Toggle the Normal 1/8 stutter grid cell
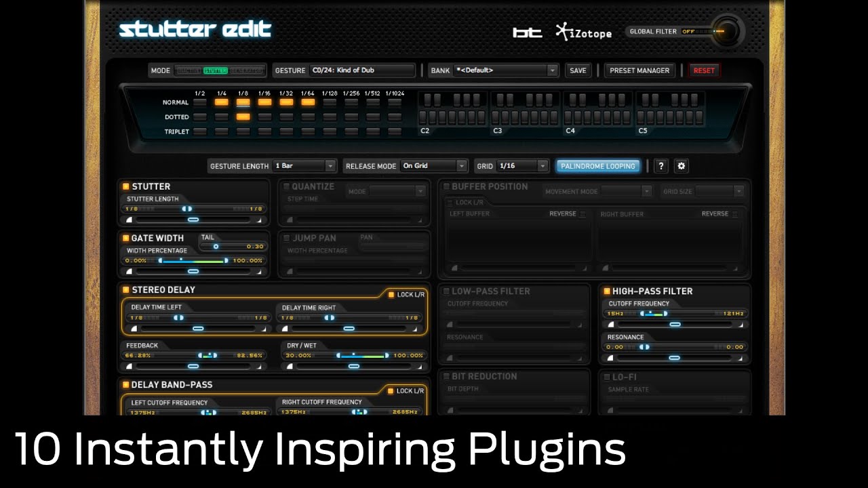Viewport: 868px width, 488px height. [x=243, y=102]
